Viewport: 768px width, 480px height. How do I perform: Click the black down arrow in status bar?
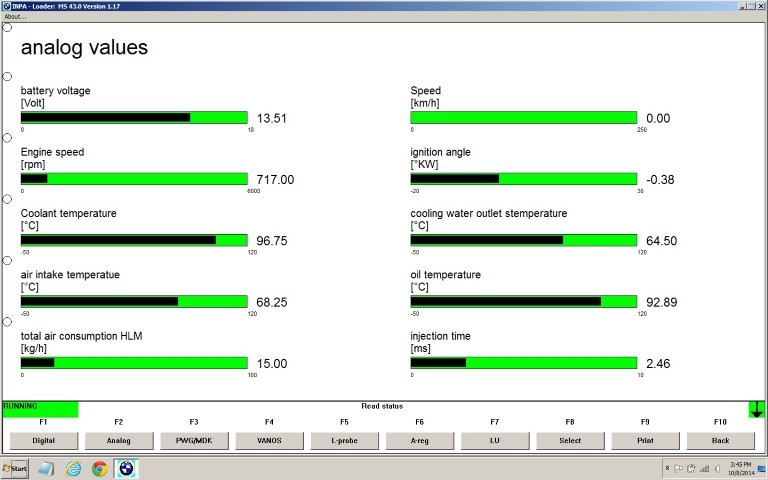click(756, 409)
